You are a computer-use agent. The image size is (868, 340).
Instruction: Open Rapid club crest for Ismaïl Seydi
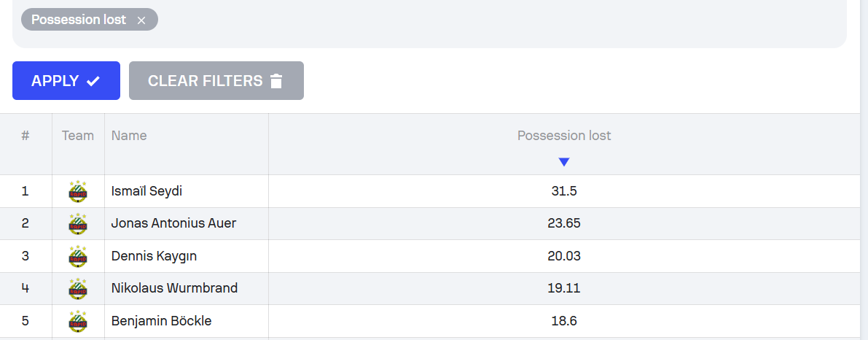tap(78, 192)
